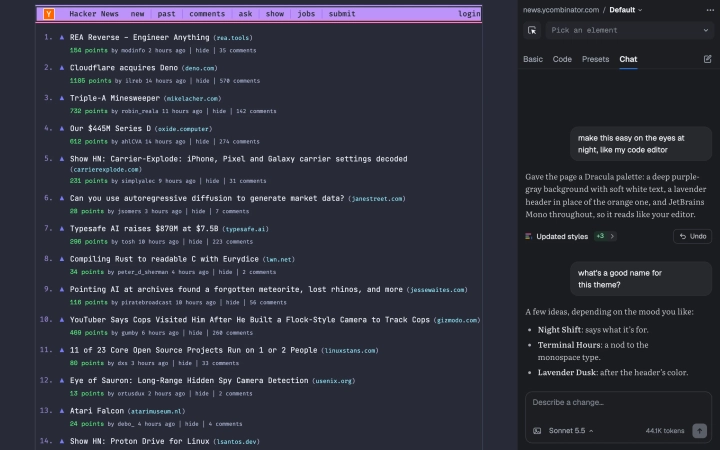
Task: Open the 11 of 23 Core Open Source headline
Action: point(193,350)
